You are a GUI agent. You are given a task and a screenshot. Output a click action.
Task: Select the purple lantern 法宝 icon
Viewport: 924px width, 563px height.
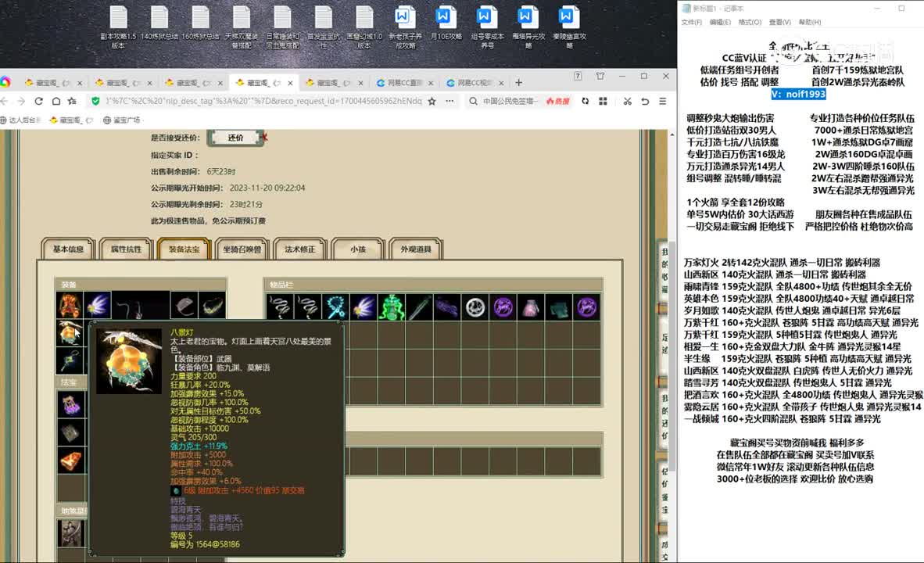click(x=70, y=404)
